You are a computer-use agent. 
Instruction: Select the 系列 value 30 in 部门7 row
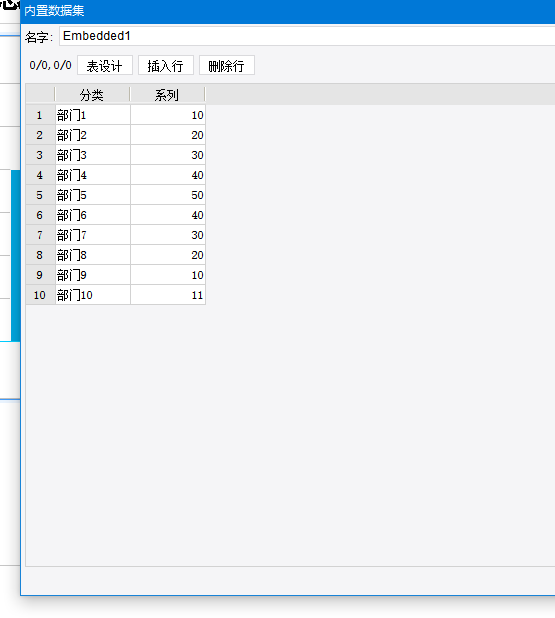click(x=168, y=235)
